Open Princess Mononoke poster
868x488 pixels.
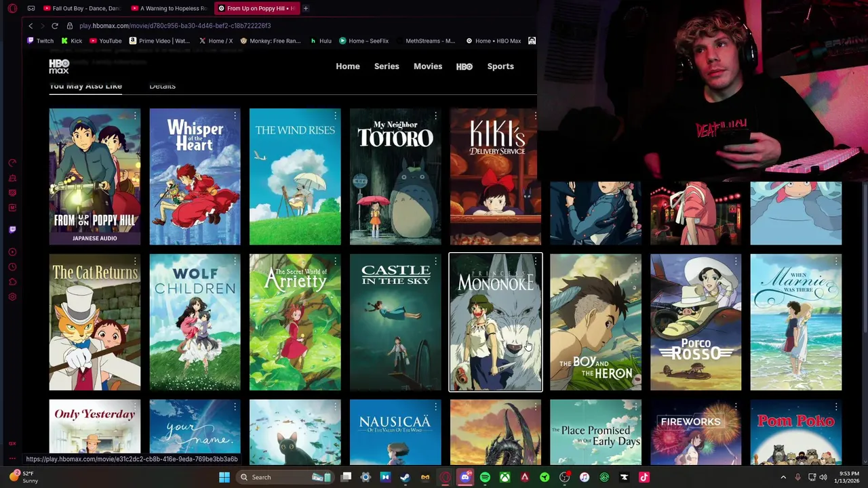tap(496, 323)
